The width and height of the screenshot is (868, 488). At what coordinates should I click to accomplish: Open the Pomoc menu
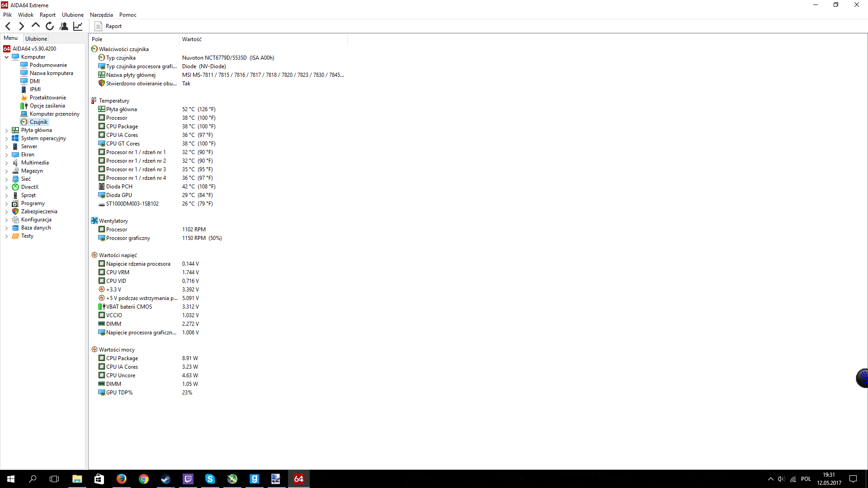click(128, 15)
